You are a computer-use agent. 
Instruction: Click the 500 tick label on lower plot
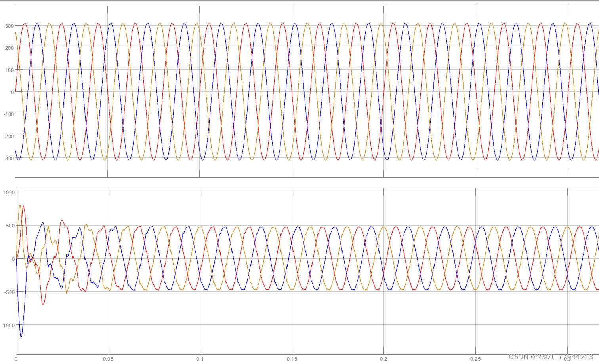tap(10, 226)
